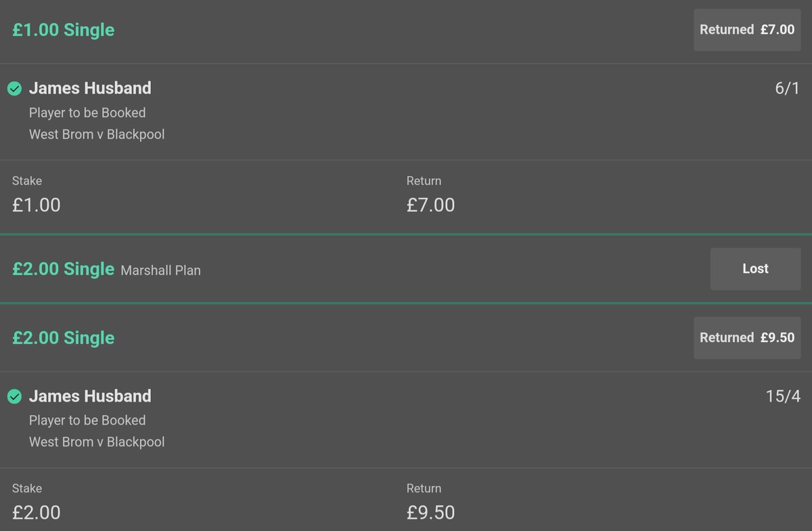Select the 15/4 odds value
Screen dimensions: 812x531
[784, 397]
